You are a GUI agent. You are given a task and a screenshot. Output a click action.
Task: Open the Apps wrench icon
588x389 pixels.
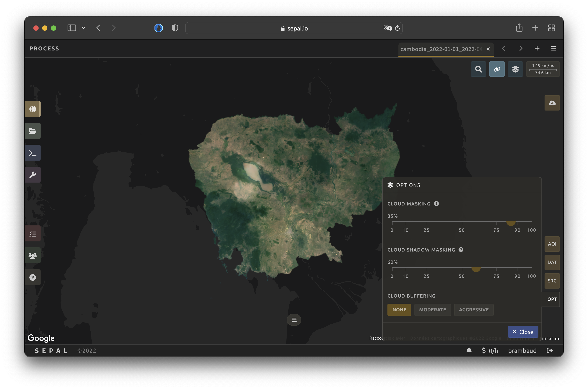point(32,175)
